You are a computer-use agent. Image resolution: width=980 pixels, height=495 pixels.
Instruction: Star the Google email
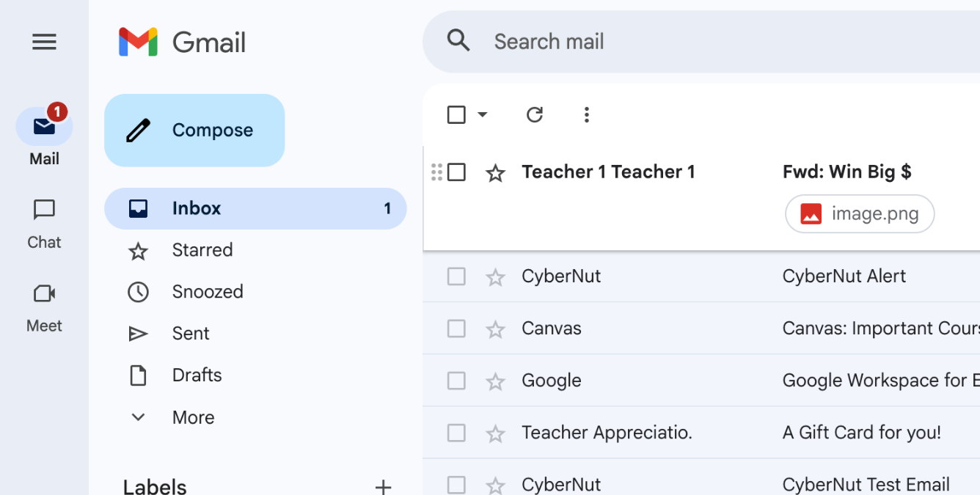coord(496,381)
